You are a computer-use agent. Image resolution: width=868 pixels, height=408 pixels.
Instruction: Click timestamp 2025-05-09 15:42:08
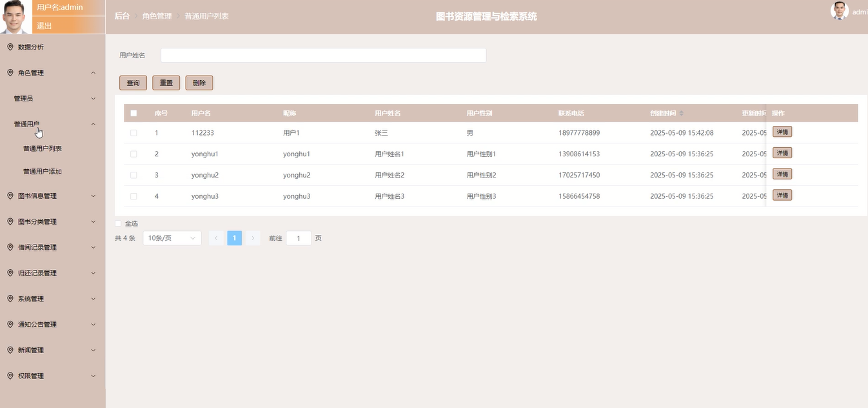click(682, 133)
